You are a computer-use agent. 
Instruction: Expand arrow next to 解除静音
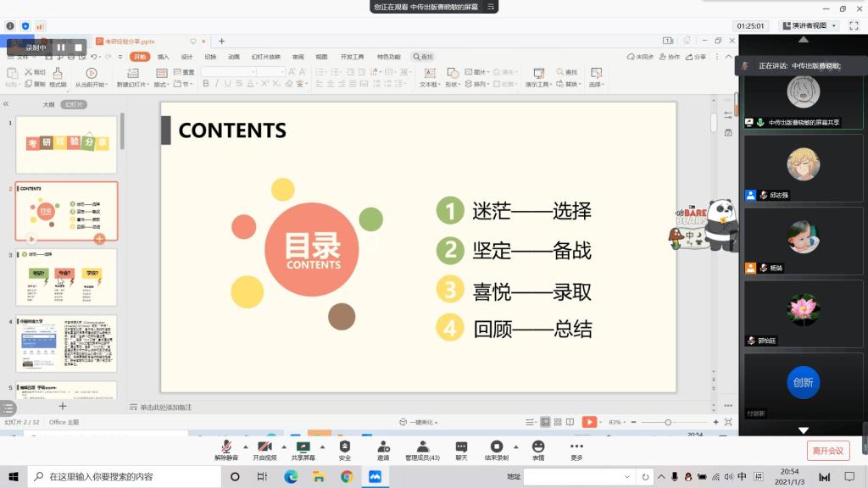pos(246,446)
